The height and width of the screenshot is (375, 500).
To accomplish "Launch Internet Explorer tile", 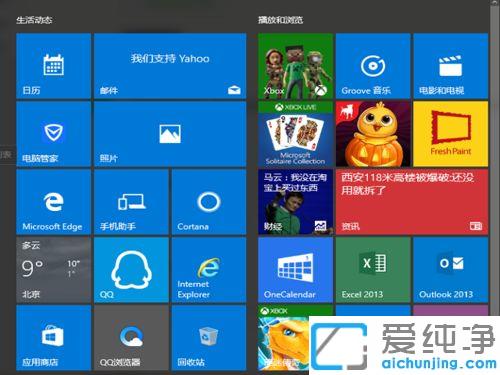I will [209, 270].
